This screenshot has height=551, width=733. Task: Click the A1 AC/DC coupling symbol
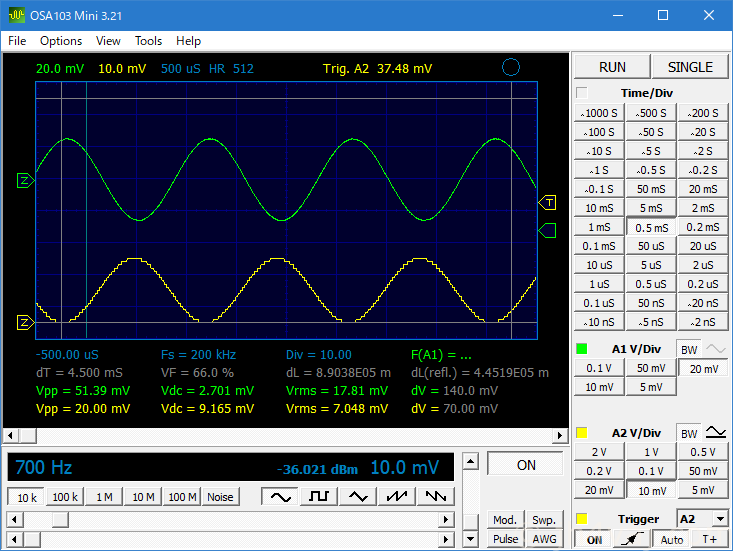715,349
